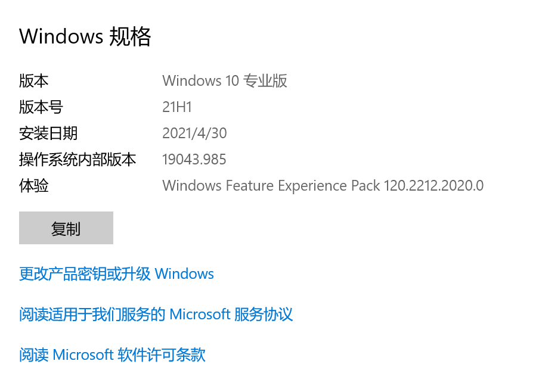Select the Windows 规格 heading

point(85,36)
